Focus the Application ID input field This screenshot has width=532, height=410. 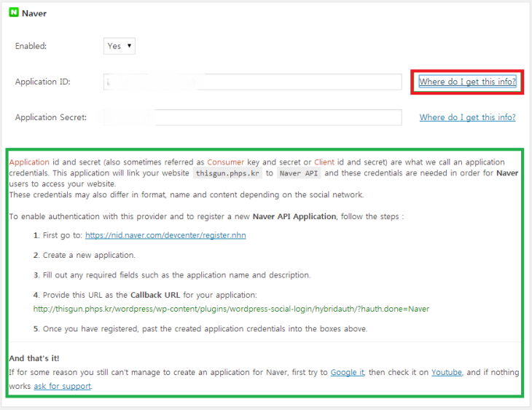pos(252,82)
